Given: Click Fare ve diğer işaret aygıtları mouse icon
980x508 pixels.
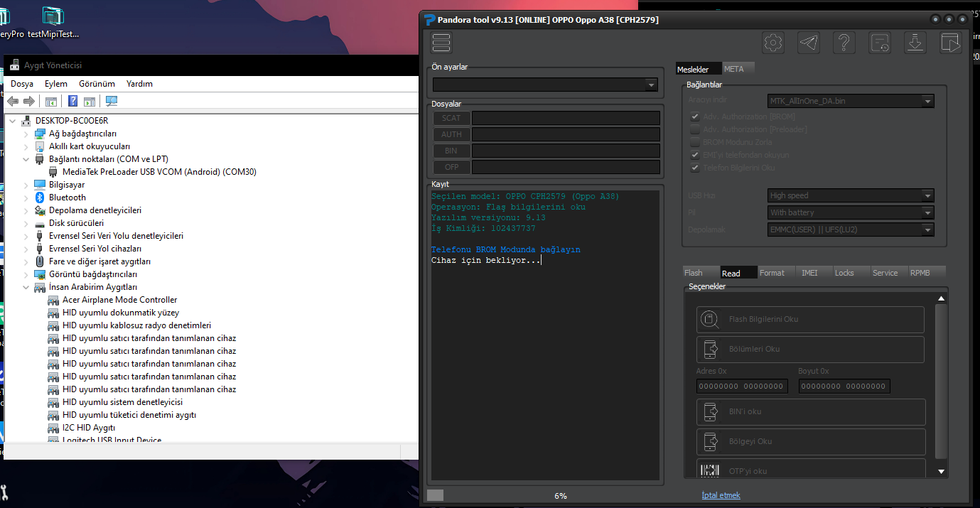Looking at the screenshot, I should click(40, 261).
